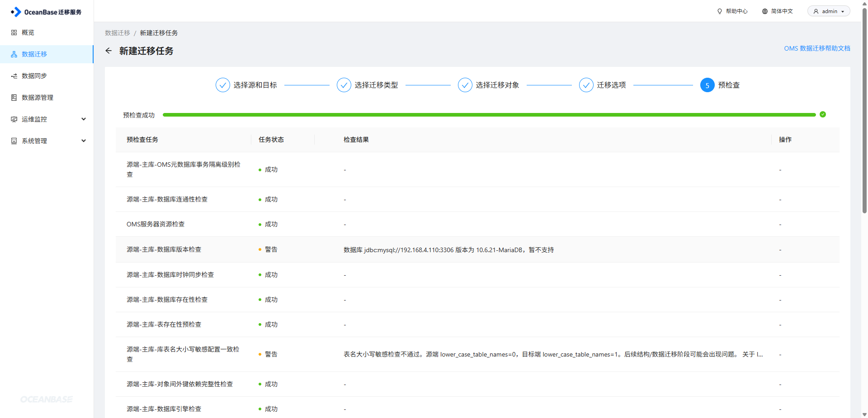
Task: Switch to the 选择源和目标 step
Action: (x=255, y=85)
